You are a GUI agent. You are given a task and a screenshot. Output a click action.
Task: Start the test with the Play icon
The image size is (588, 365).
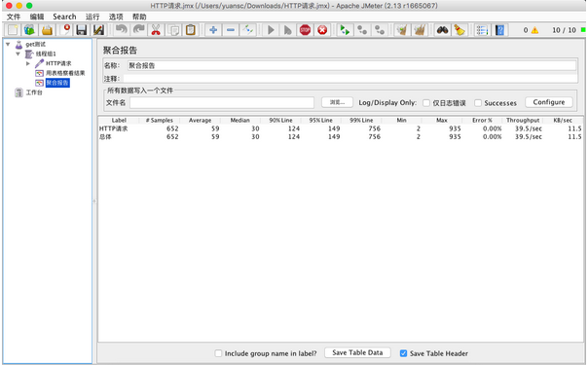pyautogui.click(x=271, y=30)
